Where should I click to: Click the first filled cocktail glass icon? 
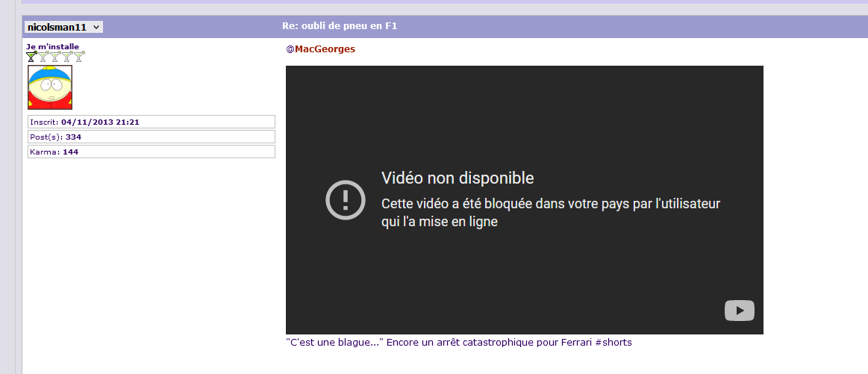(31, 57)
